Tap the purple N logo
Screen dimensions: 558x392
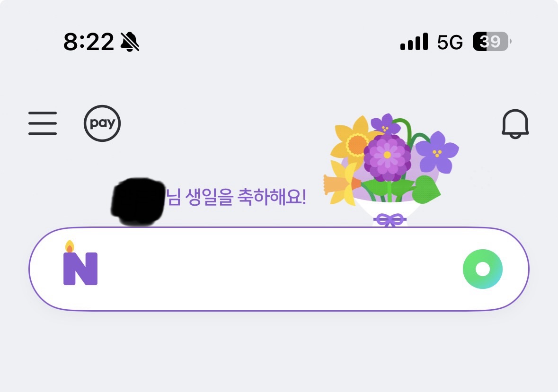80,269
